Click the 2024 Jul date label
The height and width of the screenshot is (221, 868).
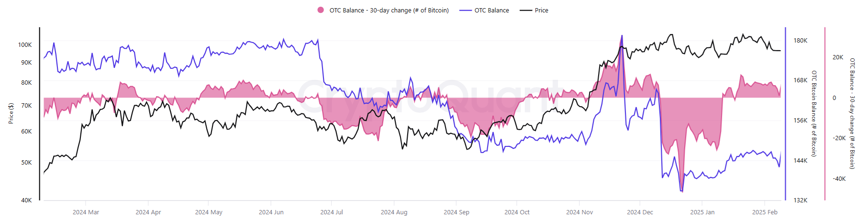[332, 212]
